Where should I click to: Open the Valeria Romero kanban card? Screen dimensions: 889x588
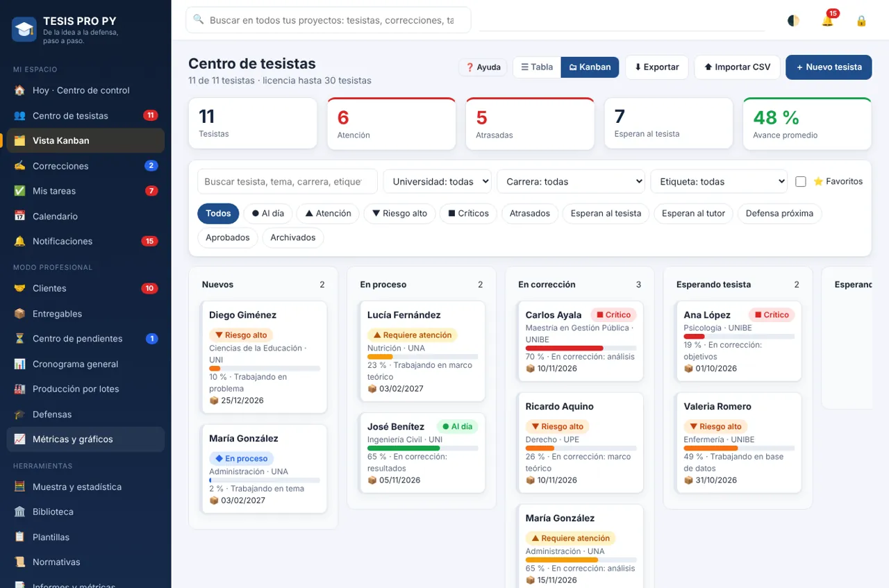(x=738, y=443)
